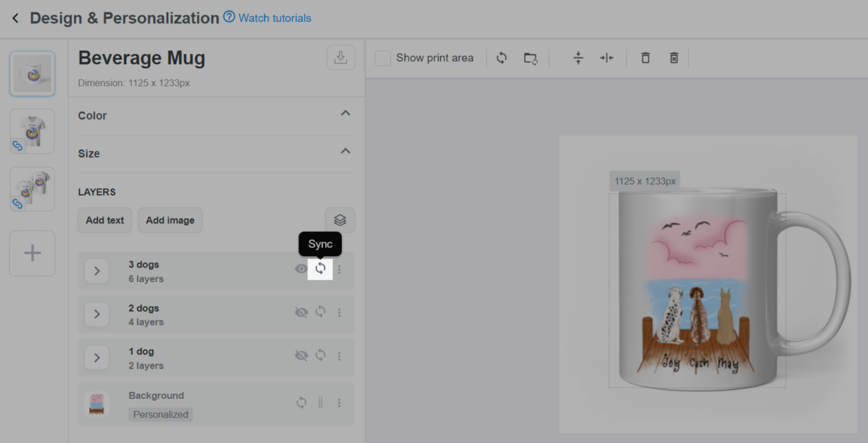868x443 pixels.
Task: Open more options menu for Background layer
Action: tap(340, 403)
